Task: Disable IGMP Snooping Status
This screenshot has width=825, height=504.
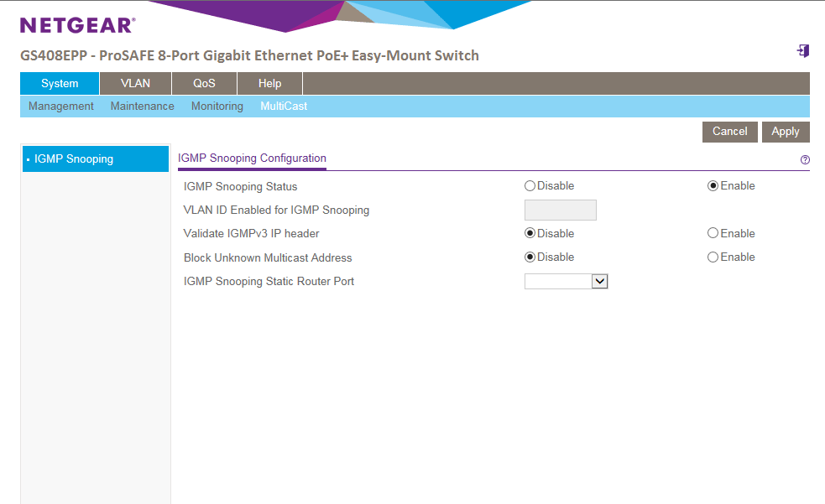Action: tap(530, 186)
